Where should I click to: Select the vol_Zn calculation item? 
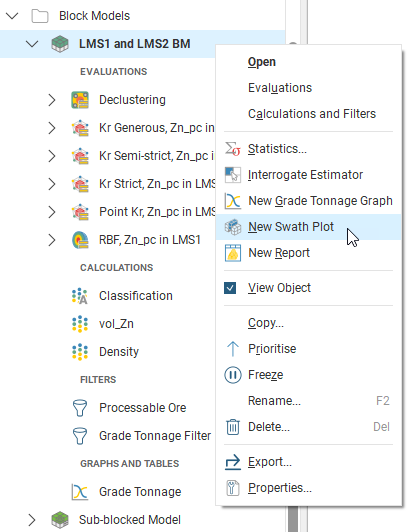(x=116, y=324)
